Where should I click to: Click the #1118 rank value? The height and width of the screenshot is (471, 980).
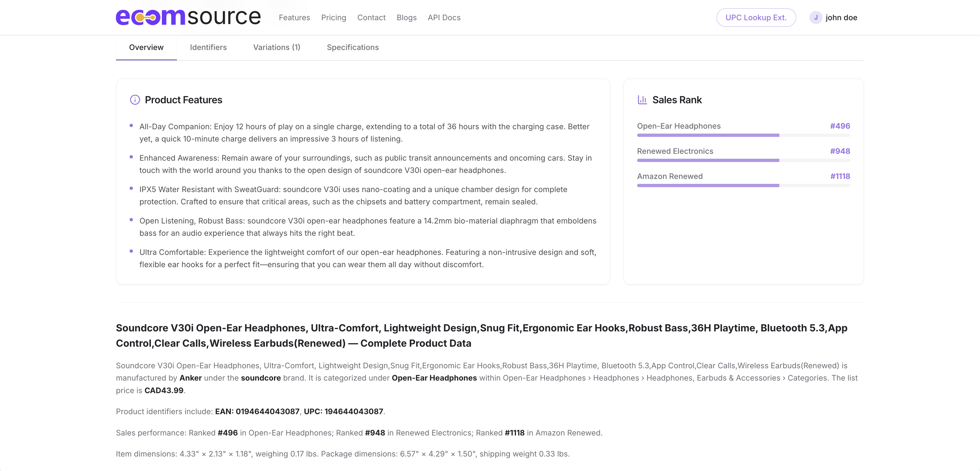point(840,176)
